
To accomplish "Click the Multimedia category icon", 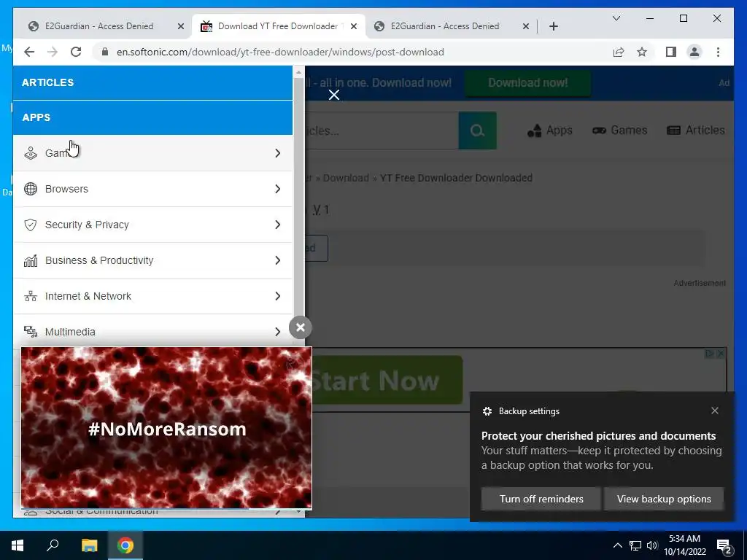I will coord(31,332).
